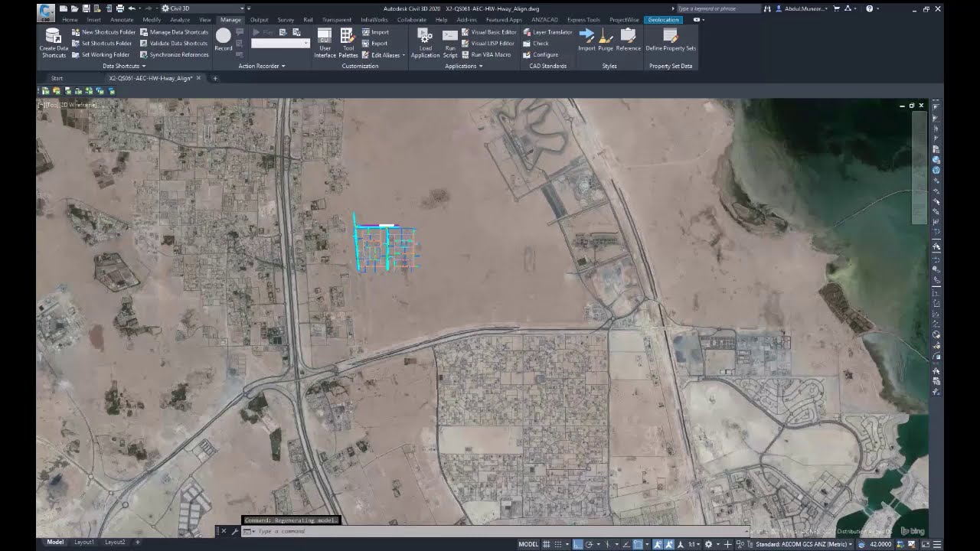Open Survey ribbon tab
The width and height of the screenshot is (980, 551).
[286, 20]
